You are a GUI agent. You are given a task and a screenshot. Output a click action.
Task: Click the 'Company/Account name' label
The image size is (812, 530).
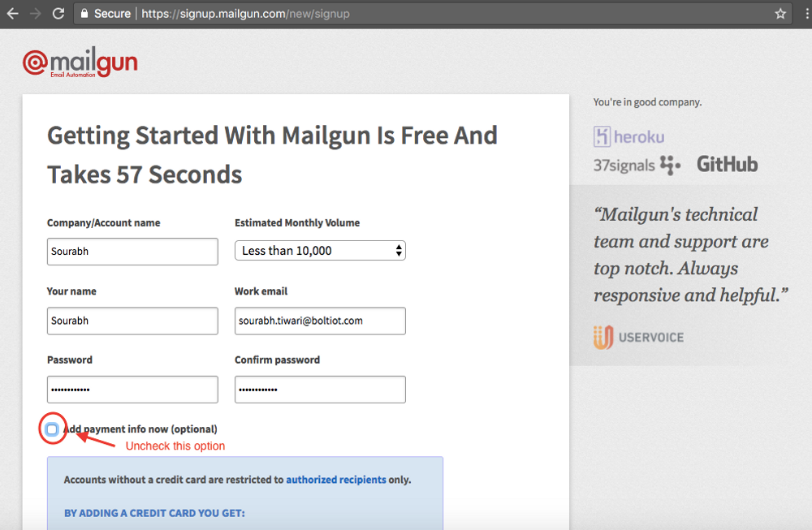[104, 222]
